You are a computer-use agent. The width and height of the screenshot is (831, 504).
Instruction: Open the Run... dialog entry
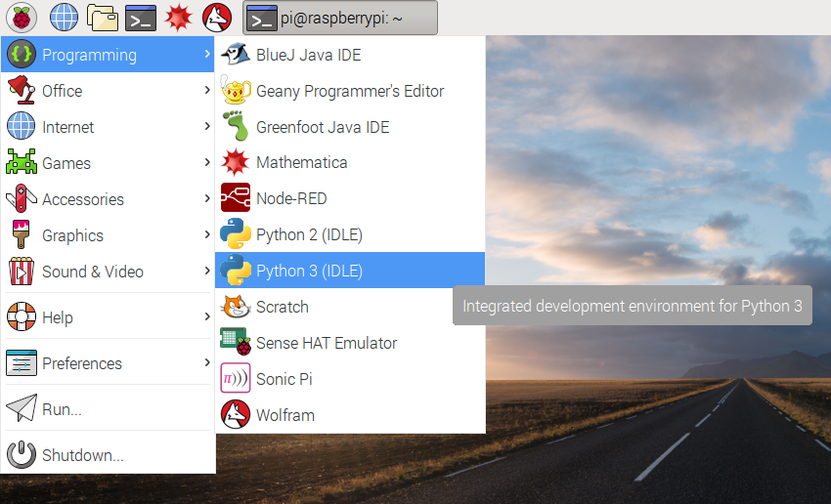[x=108, y=408]
